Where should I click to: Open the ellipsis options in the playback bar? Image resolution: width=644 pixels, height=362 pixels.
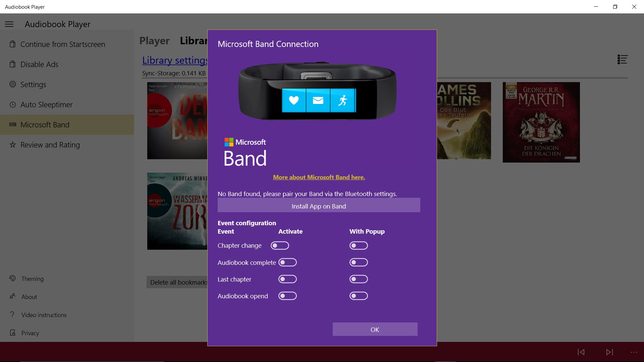634,352
